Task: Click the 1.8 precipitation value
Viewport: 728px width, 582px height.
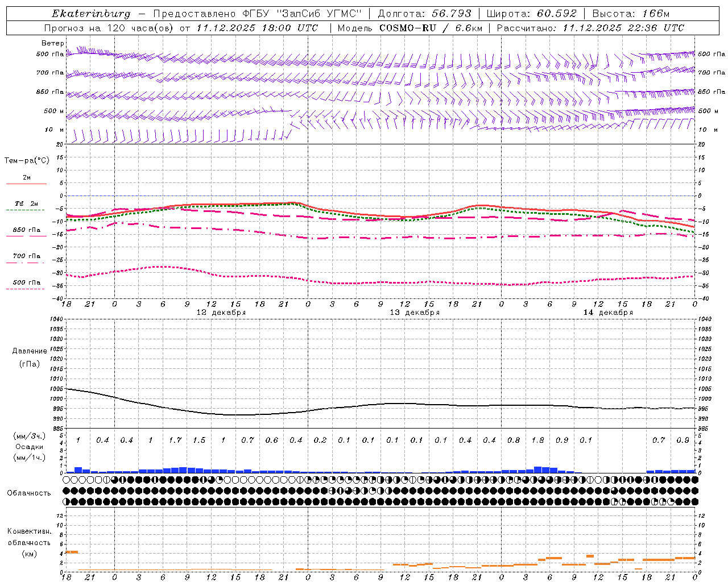Action: pos(537,440)
